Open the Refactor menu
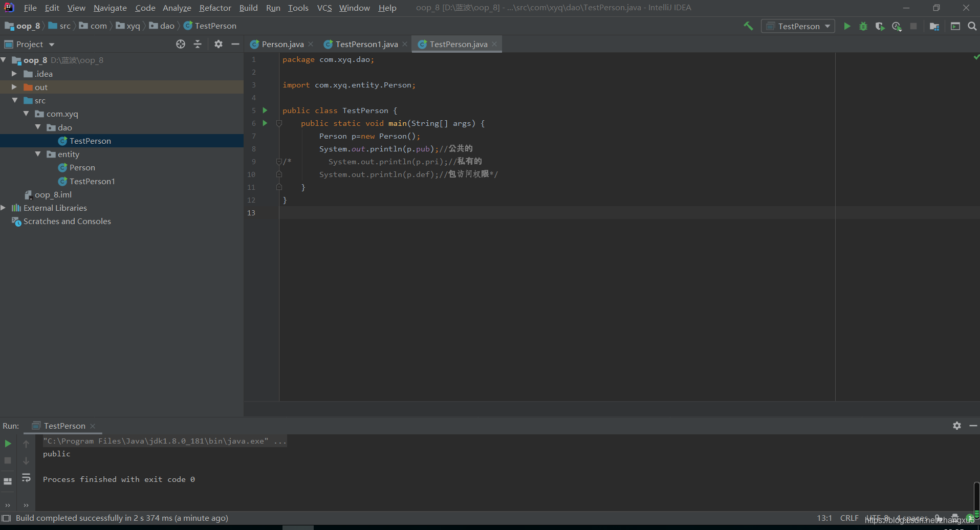 [x=215, y=8]
